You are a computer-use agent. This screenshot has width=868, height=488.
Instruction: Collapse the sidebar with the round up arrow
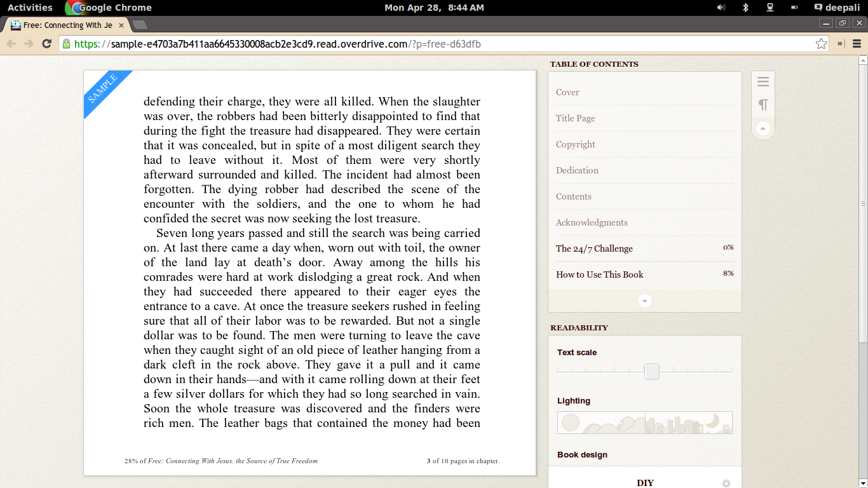pyautogui.click(x=763, y=128)
